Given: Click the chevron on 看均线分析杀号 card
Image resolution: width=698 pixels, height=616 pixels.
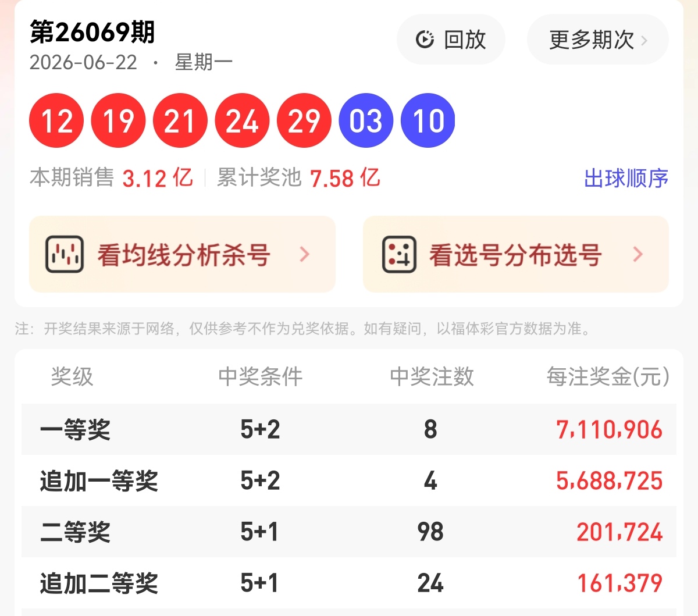Looking at the screenshot, I should point(304,254).
